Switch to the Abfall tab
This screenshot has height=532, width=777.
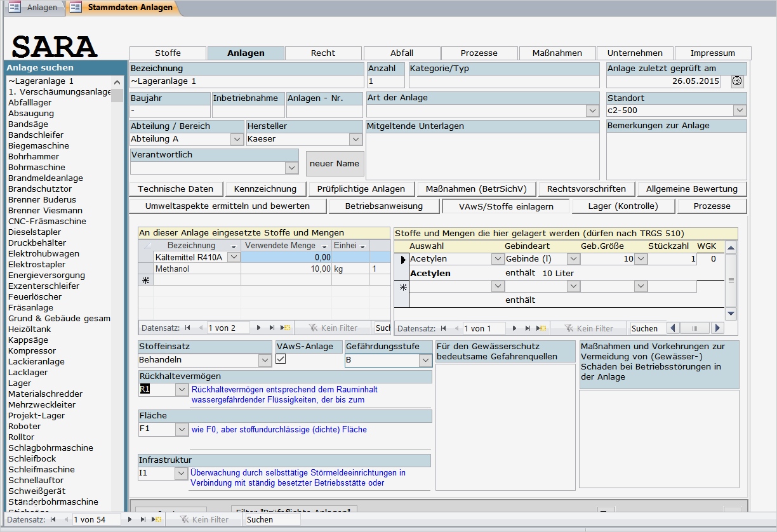(x=401, y=53)
